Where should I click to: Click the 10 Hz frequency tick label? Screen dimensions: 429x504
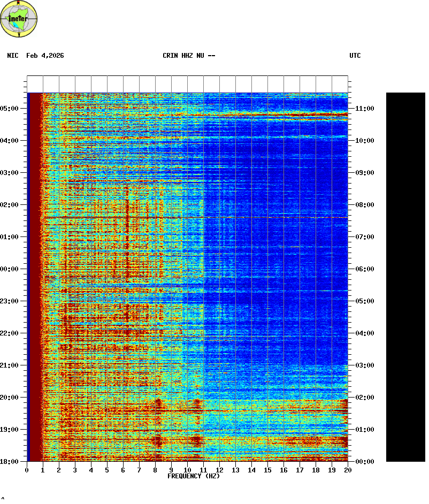click(x=187, y=470)
